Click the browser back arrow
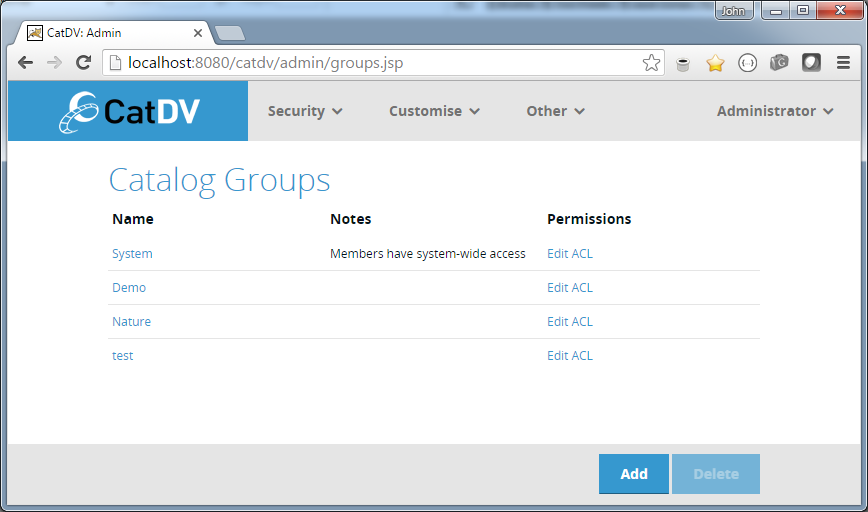This screenshot has width=868, height=512. point(25,63)
